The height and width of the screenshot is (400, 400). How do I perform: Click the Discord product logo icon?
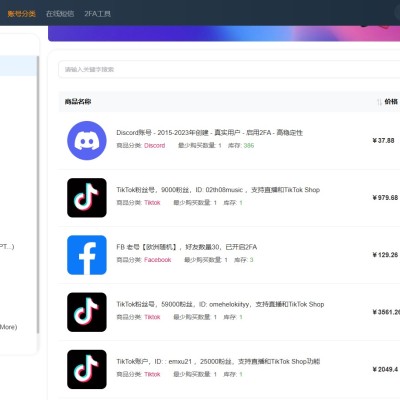tap(87, 140)
